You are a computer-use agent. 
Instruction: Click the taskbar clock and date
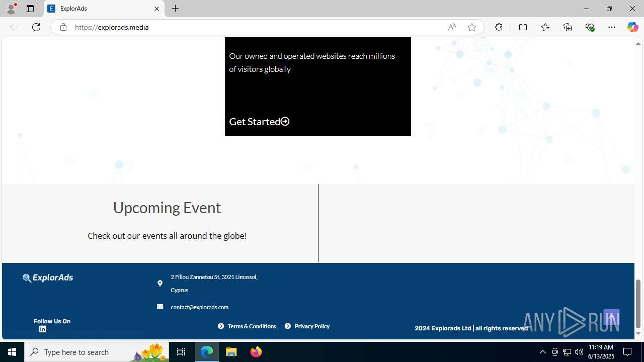[601, 352]
